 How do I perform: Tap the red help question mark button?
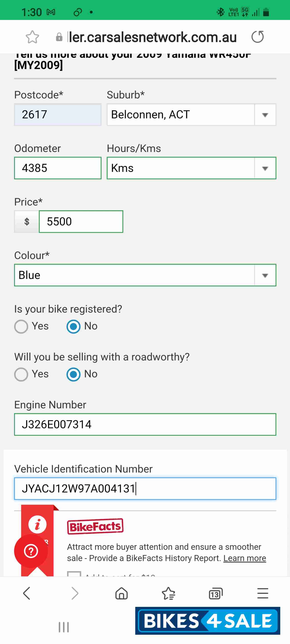[x=31, y=551]
